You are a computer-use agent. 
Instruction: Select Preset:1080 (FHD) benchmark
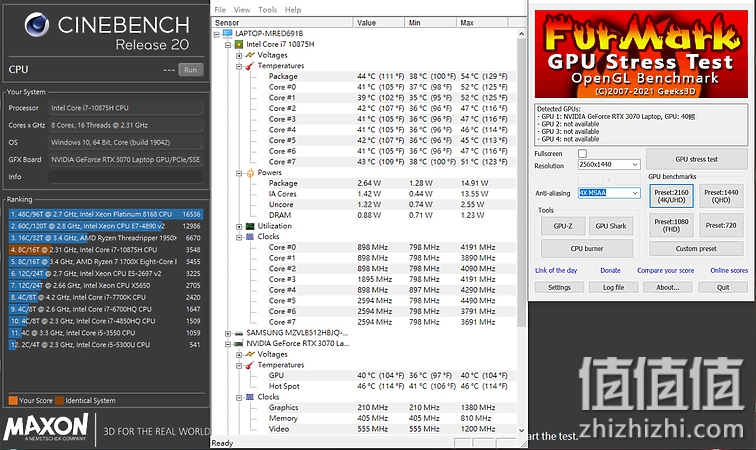(671, 225)
